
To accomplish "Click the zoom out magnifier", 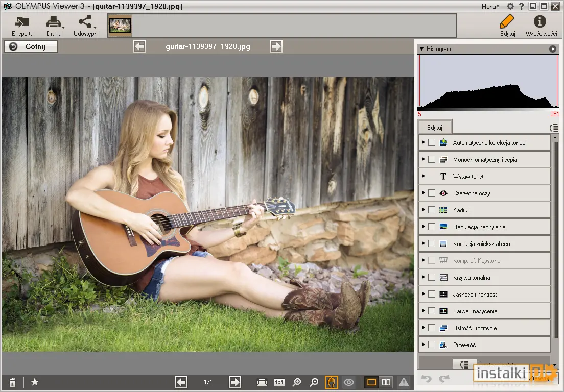I will (x=314, y=382).
